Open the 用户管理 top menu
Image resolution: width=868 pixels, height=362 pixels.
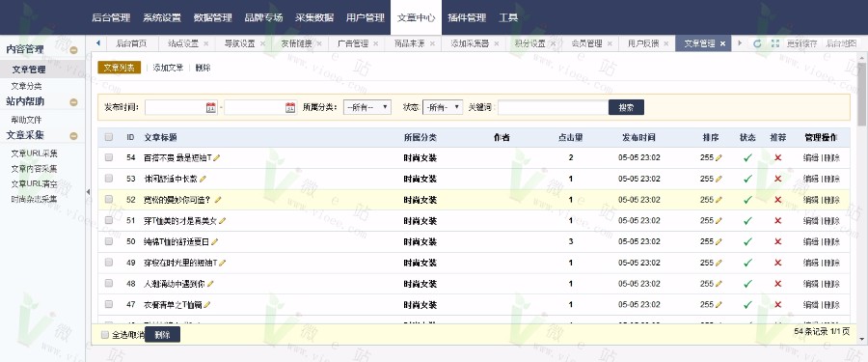point(366,17)
